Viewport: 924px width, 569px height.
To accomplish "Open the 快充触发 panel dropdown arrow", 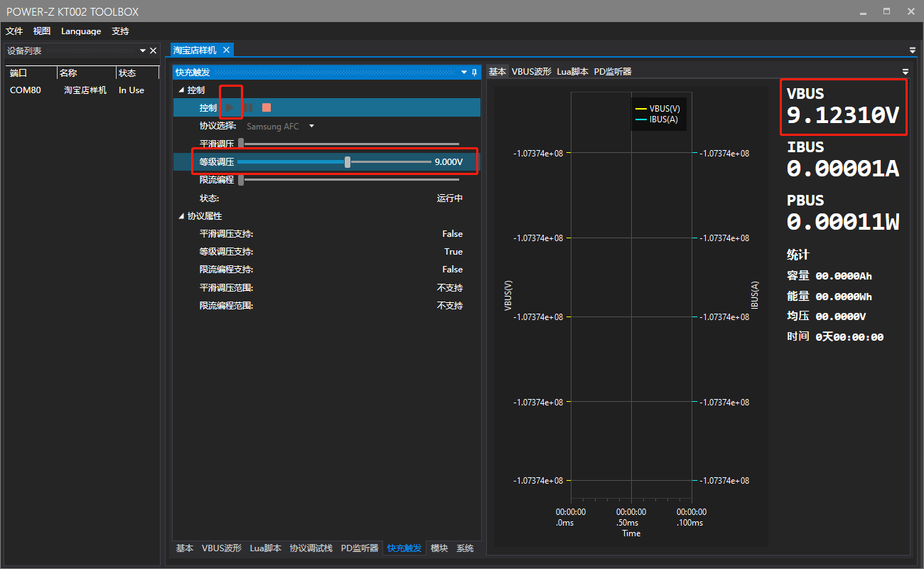I will 464,73.
